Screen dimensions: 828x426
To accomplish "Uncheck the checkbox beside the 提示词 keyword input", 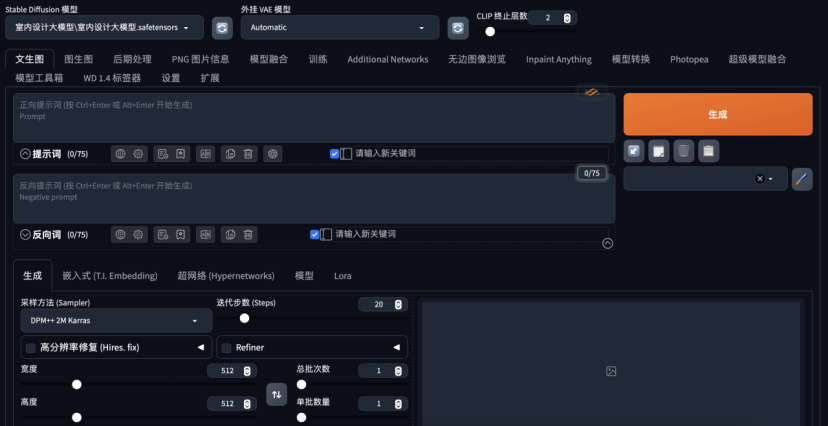I will 334,154.
